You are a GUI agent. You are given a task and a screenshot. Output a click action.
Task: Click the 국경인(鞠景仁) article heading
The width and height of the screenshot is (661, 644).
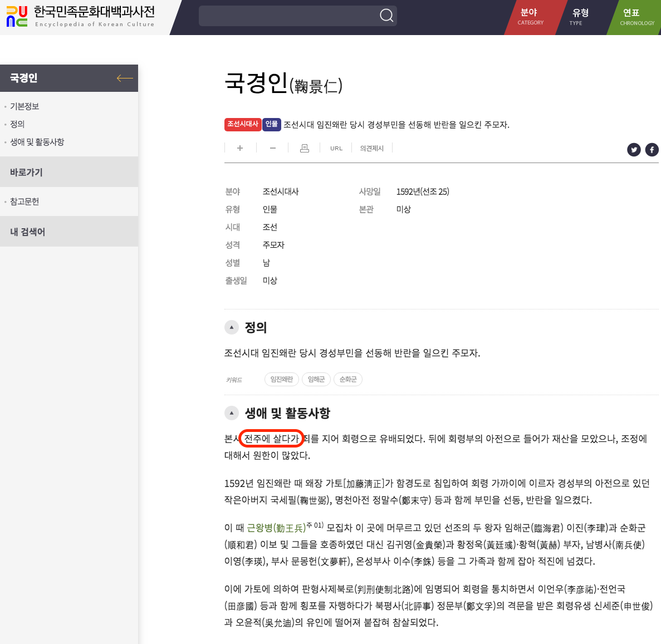[x=283, y=83]
